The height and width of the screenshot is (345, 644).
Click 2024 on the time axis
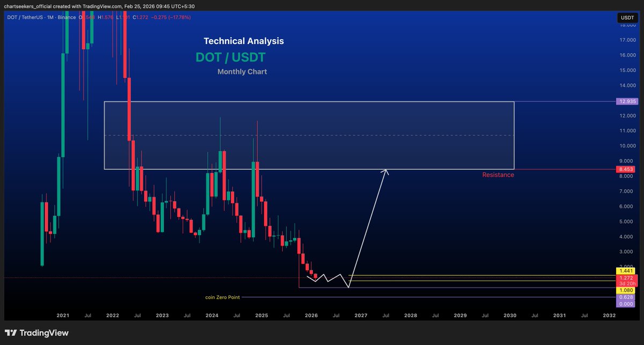[211, 316]
